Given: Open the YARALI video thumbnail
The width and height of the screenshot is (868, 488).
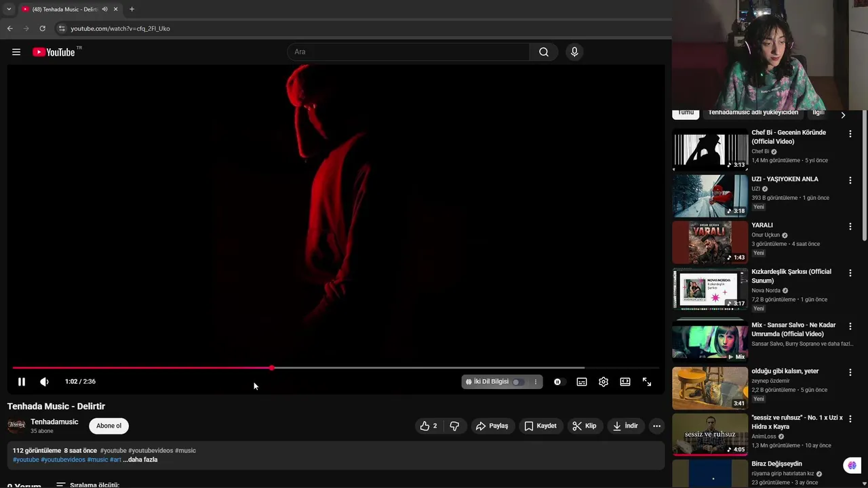Looking at the screenshot, I should coord(710,242).
